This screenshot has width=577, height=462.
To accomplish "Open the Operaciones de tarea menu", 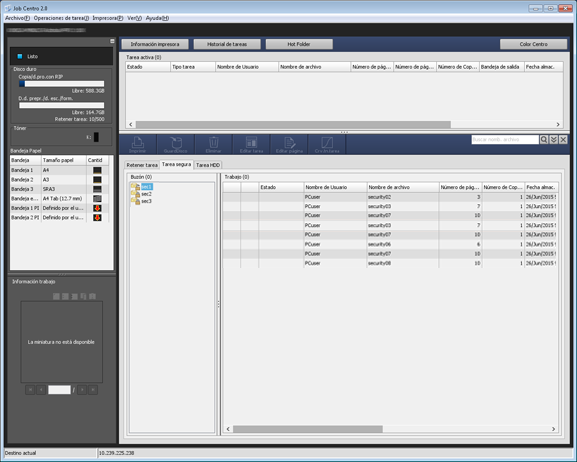I will click(x=61, y=18).
